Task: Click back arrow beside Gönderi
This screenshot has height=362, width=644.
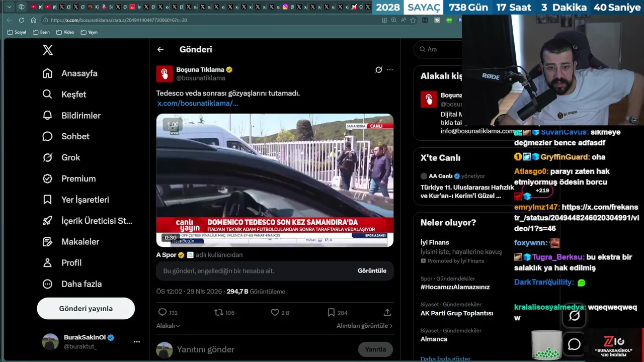Action: [x=160, y=49]
